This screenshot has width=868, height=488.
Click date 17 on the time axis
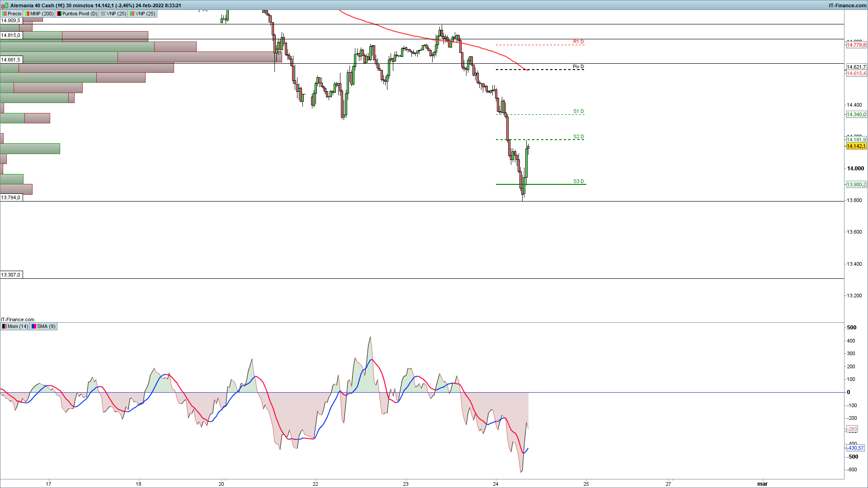[48, 484]
